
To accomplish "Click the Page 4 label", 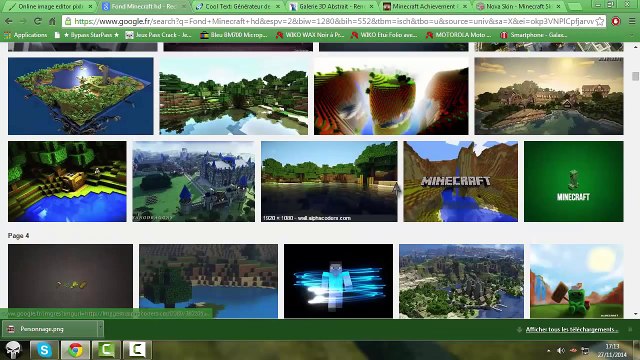I will tap(18, 236).
